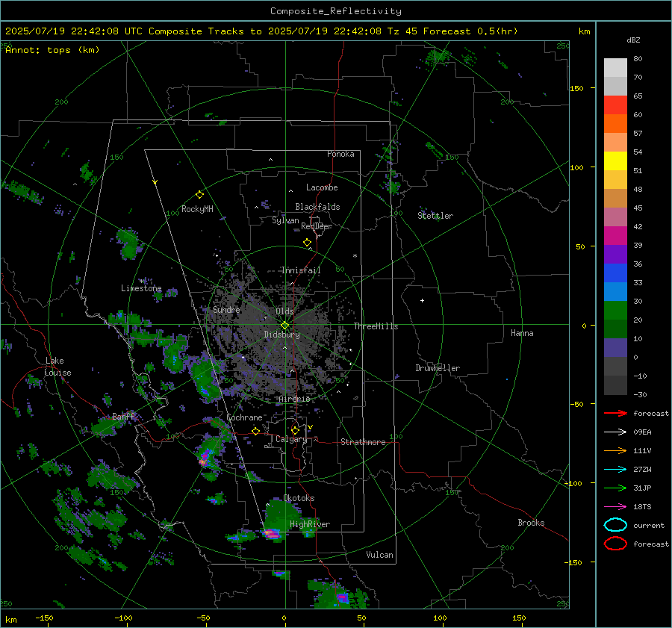Click the Innisfail city label
The image size is (672, 628).
[301, 270]
